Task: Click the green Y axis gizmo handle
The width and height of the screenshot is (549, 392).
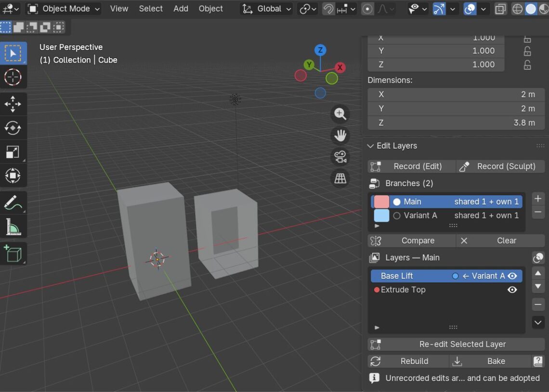Action: click(x=309, y=65)
